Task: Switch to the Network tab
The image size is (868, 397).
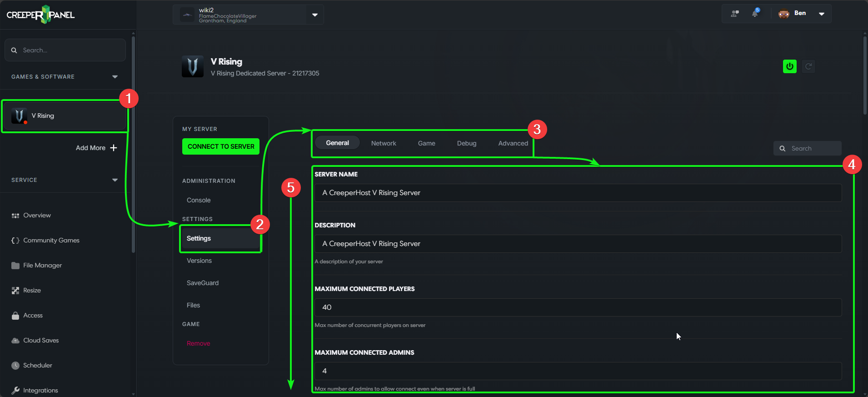Action: coord(384,143)
